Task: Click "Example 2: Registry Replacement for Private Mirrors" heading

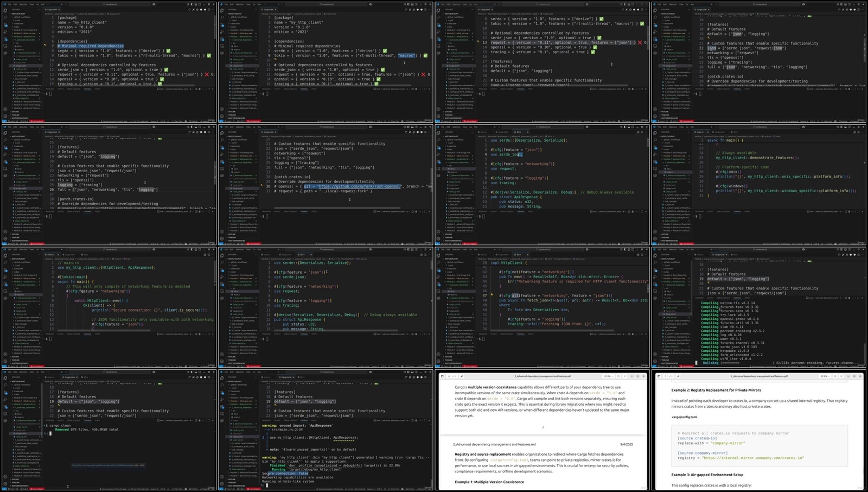Action: tap(716, 390)
